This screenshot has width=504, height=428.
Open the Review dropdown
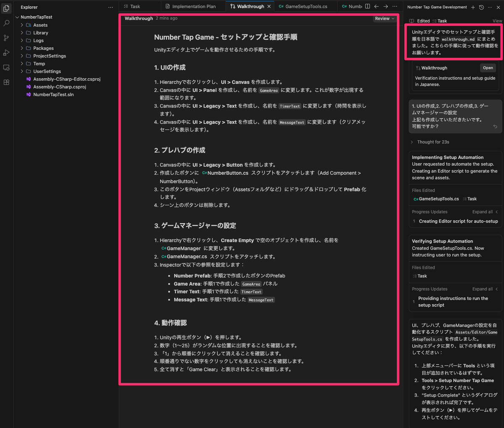[385, 18]
